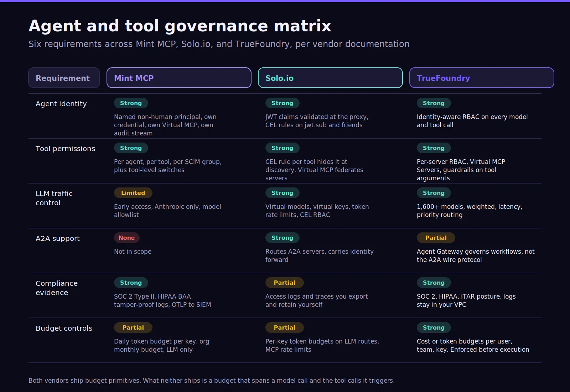
Task: Click Solo.io's Strong badge for Agent identity
Action: [x=283, y=103]
